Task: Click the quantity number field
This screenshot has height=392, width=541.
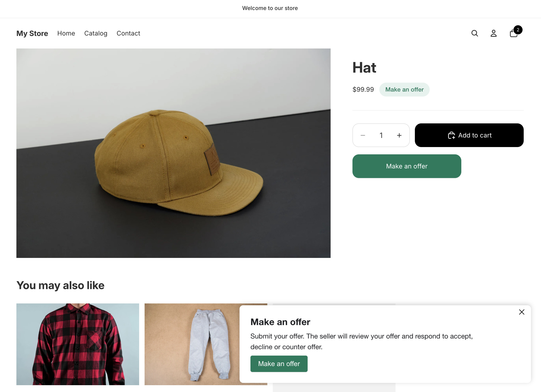Action: point(381,135)
